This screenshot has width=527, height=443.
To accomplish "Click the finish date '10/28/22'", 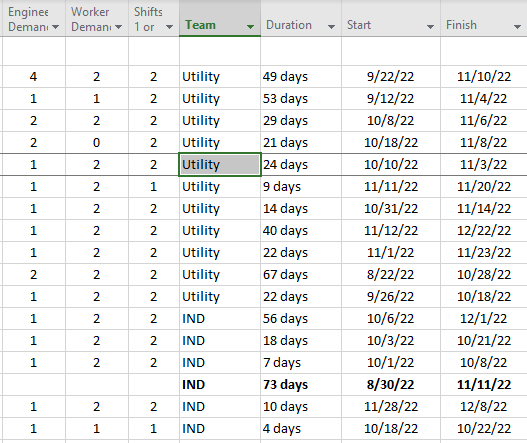I will coord(484,275).
